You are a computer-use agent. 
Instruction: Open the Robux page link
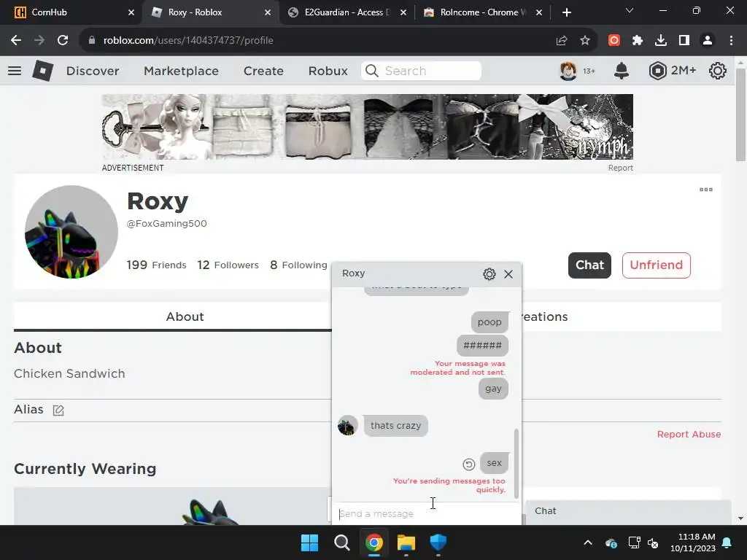pyautogui.click(x=328, y=71)
